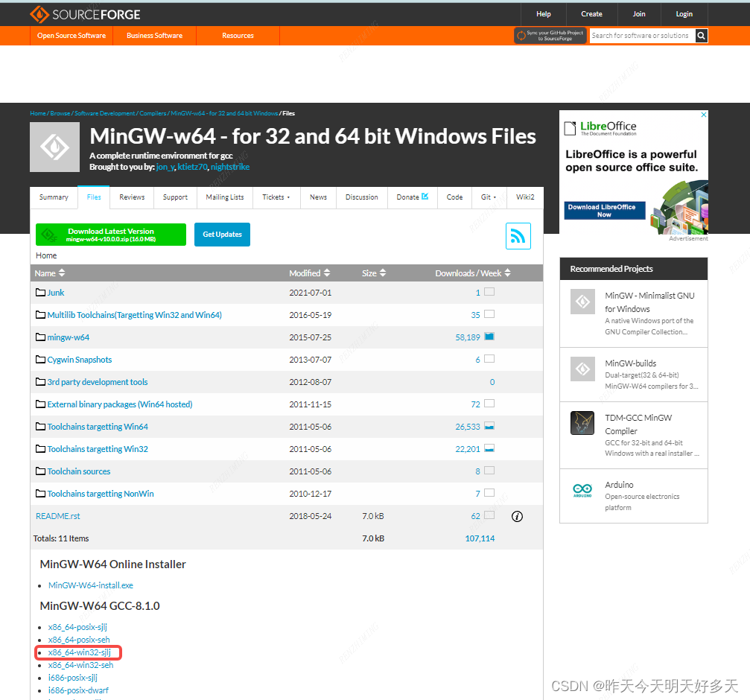The image size is (750, 700).
Task: Click the 58,189 downloads stat for mingw-w64
Action: click(467, 337)
